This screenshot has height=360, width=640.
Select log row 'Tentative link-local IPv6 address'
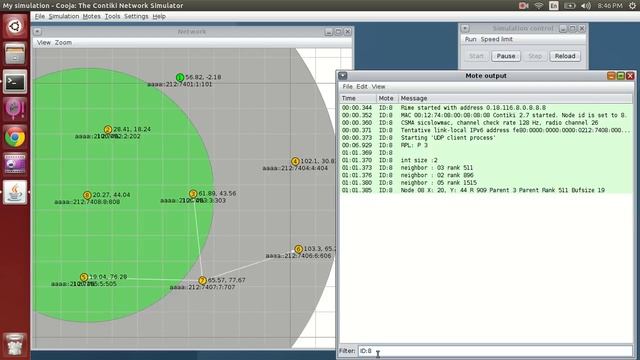coord(486,130)
